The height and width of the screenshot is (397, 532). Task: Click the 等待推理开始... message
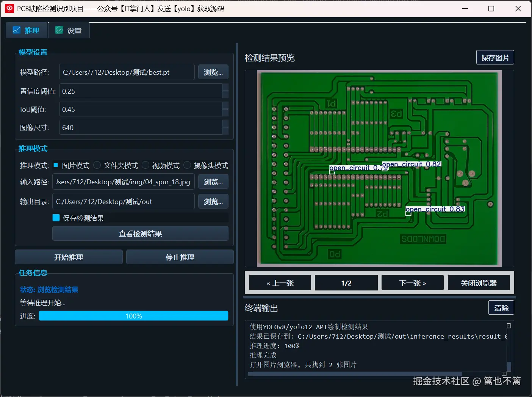coord(43,303)
